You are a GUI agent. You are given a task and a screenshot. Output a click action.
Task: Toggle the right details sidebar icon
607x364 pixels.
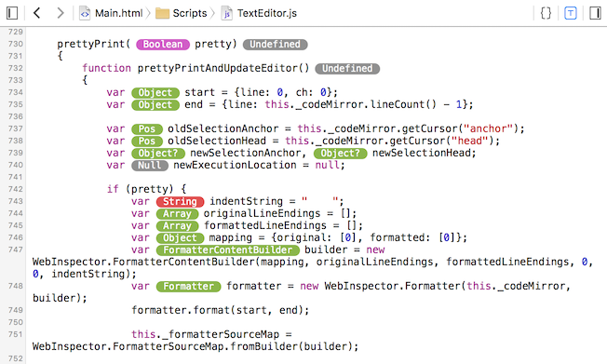click(595, 13)
